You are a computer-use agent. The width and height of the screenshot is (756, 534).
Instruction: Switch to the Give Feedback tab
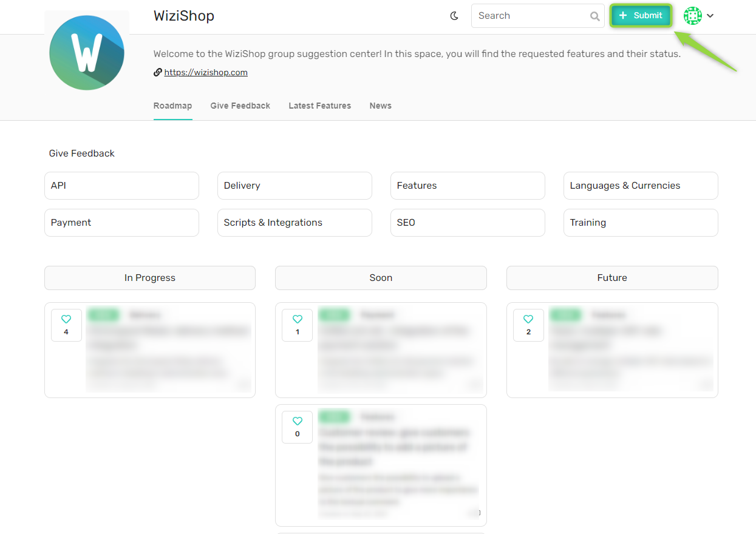pyautogui.click(x=240, y=106)
